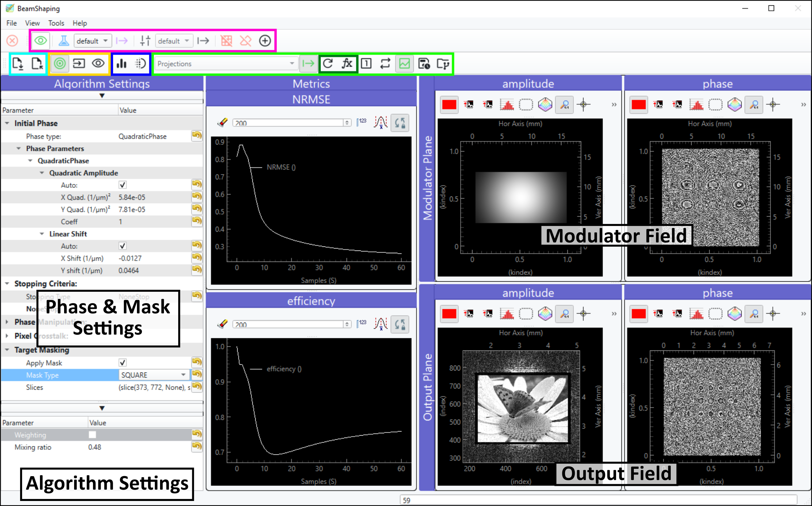Toggle the green live plot button
Viewport: 812px width, 506px height.
click(404, 63)
